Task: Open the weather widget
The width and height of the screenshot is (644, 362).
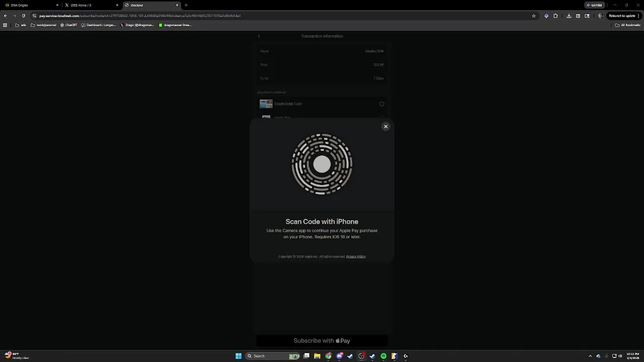Action: [17, 356]
